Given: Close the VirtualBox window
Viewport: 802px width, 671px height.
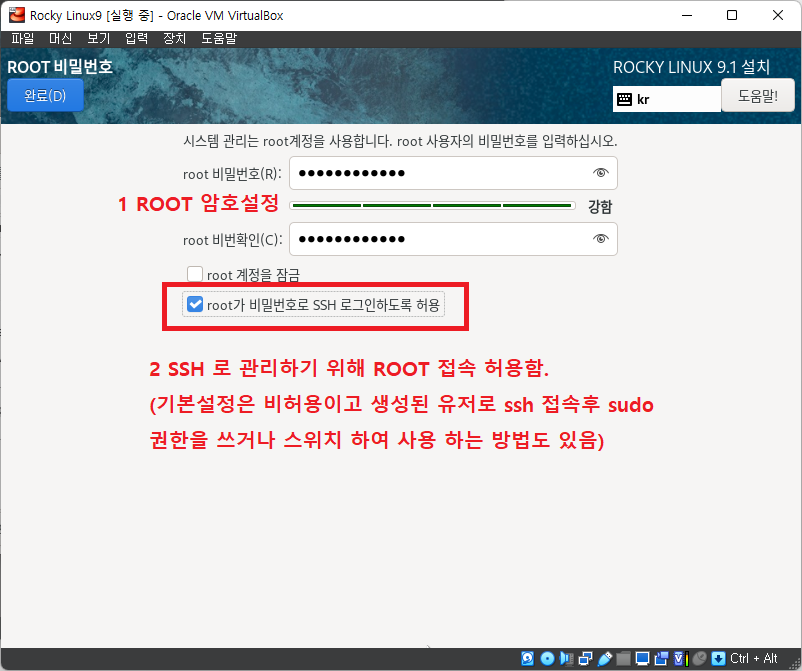Looking at the screenshot, I should (778, 15).
